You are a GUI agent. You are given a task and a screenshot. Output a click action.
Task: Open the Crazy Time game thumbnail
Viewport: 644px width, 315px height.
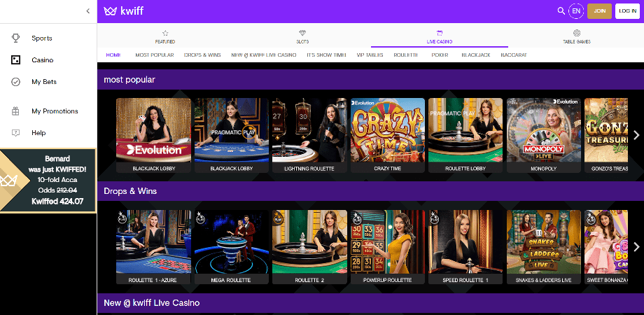pyautogui.click(x=387, y=130)
